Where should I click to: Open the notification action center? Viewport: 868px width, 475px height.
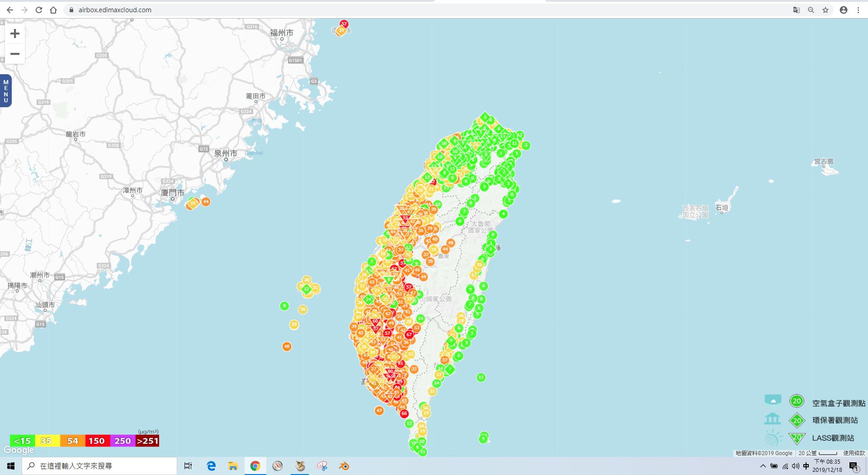(x=854, y=466)
